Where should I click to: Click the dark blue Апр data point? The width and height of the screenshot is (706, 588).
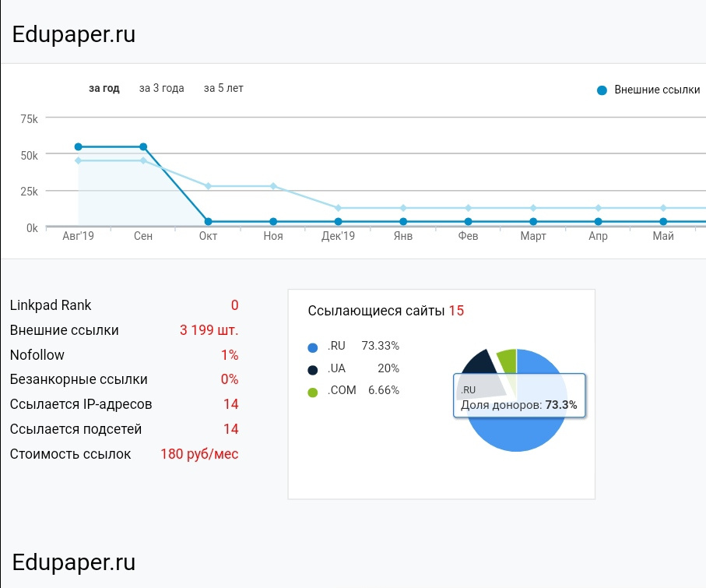pos(599,222)
